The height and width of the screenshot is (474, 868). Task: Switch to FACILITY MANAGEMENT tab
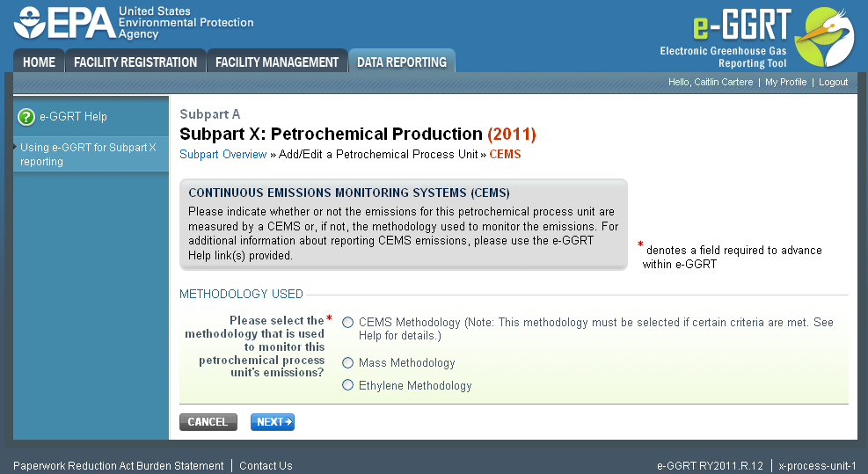[x=277, y=62]
